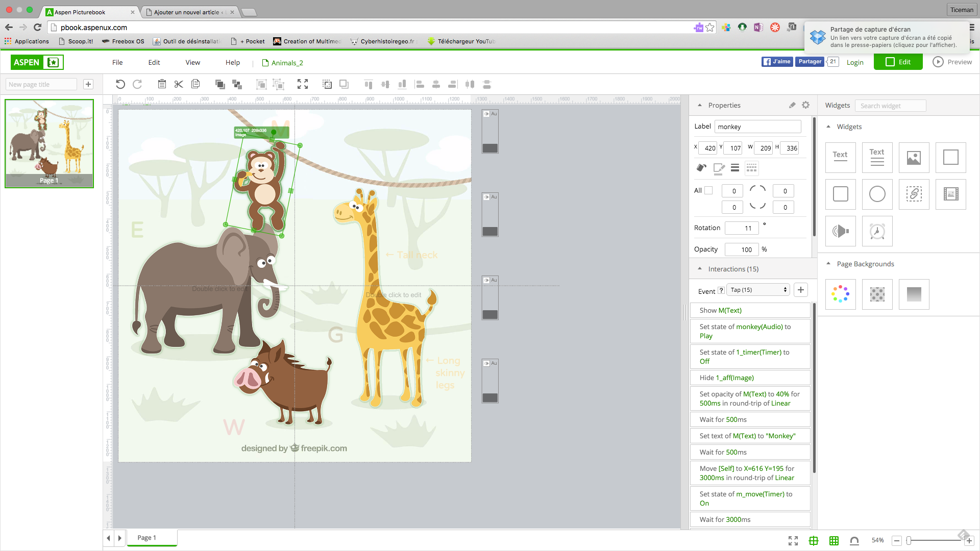Collapse the Properties section
This screenshot has width=980, height=551.
pyautogui.click(x=700, y=105)
